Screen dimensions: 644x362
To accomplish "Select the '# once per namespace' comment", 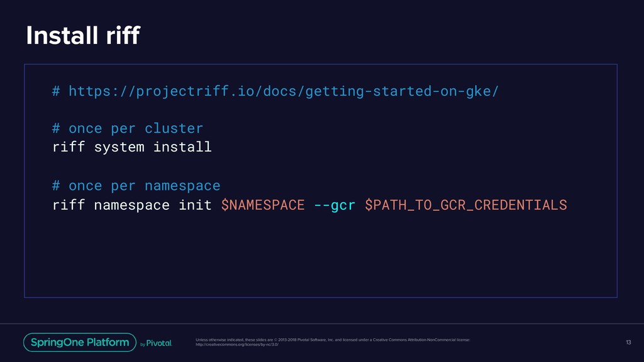I will click(x=136, y=186).
